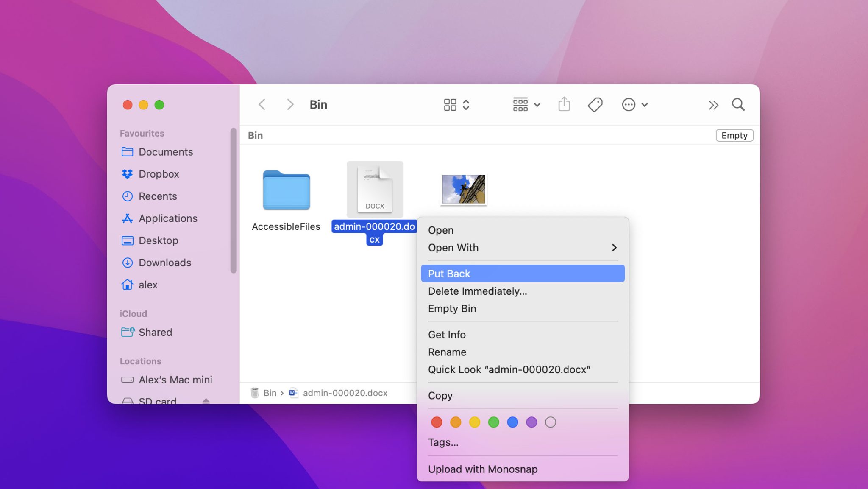Apply the blue tag color
Image resolution: width=868 pixels, height=489 pixels.
512,422
